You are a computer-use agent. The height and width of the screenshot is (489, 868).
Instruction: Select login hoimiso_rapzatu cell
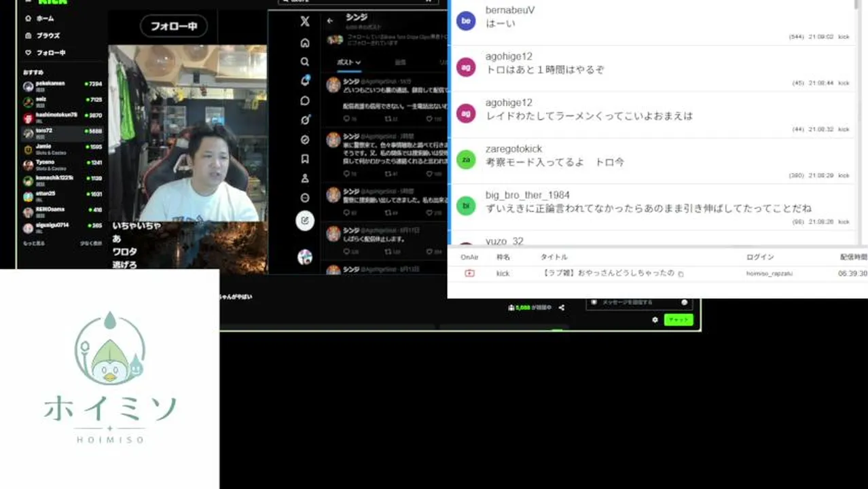pos(770,273)
